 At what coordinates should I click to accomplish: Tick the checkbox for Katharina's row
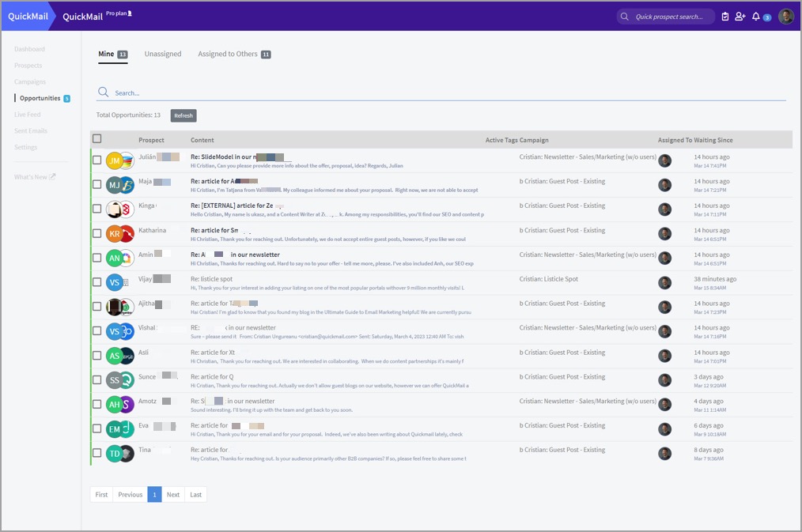(x=97, y=233)
